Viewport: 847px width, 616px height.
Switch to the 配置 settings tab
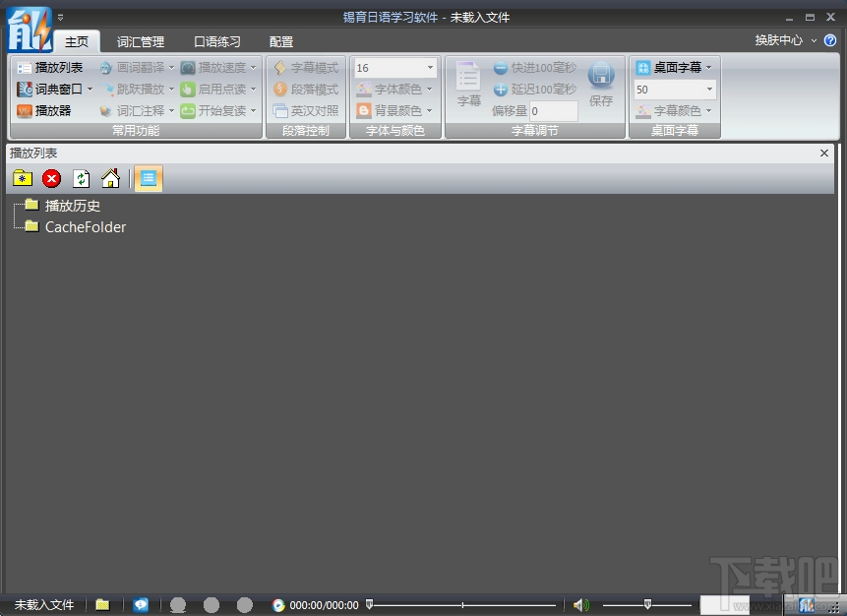281,41
